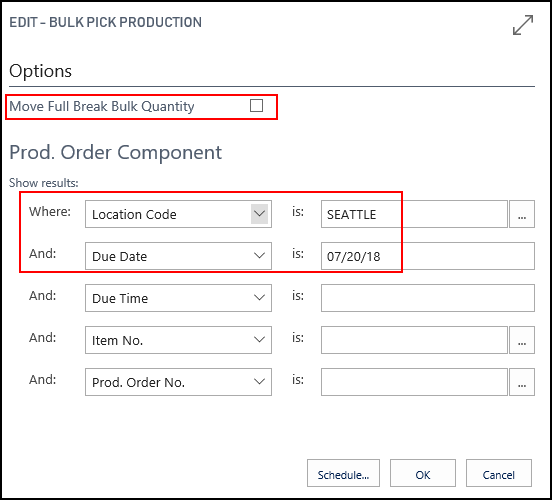Click the Prod. Order Component heading
Screen dimensions: 552x500
coord(115,152)
